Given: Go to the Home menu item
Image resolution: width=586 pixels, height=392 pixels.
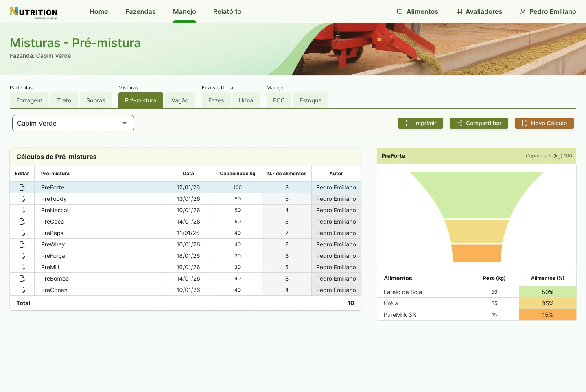Looking at the screenshot, I should coord(99,12).
